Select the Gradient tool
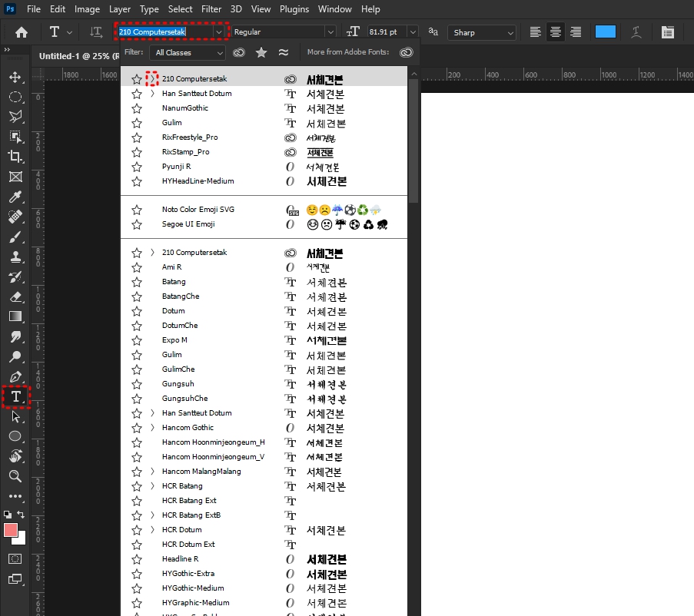Image resolution: width=694 pixels, height=616 pixels. (15, 316)
